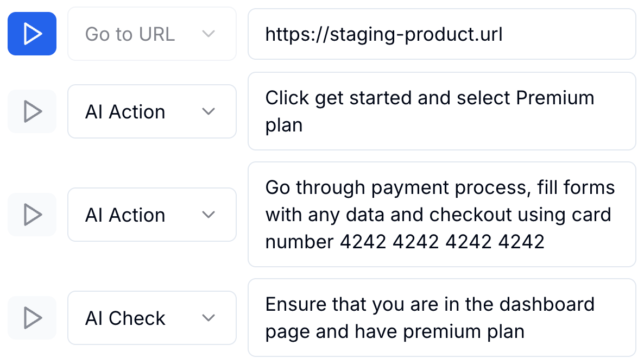Click the AI Action label for the payment step
This screenshot has width=644, height=364.
(x=125, y=215)
